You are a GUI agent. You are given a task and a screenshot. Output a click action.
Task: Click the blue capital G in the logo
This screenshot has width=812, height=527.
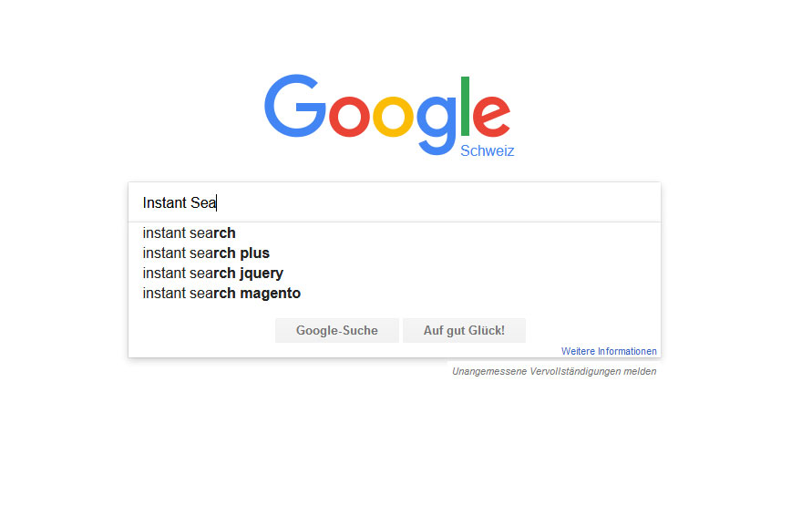click(x=294, y=106)
